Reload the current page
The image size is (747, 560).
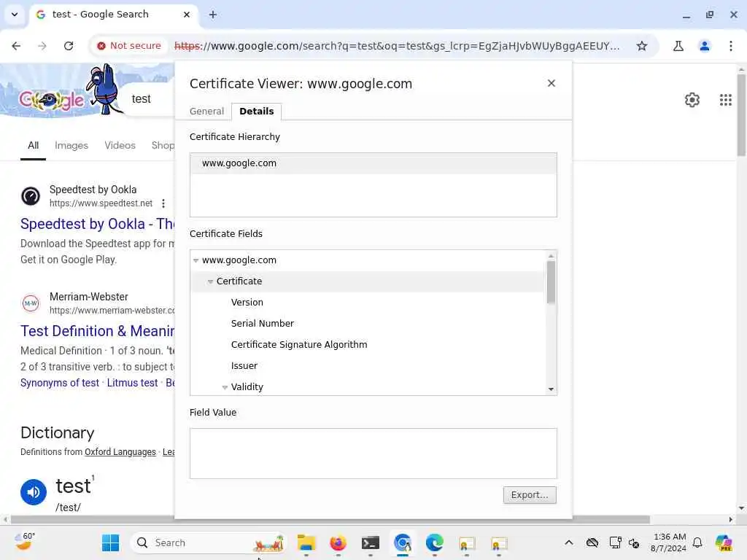coord(69,46)
